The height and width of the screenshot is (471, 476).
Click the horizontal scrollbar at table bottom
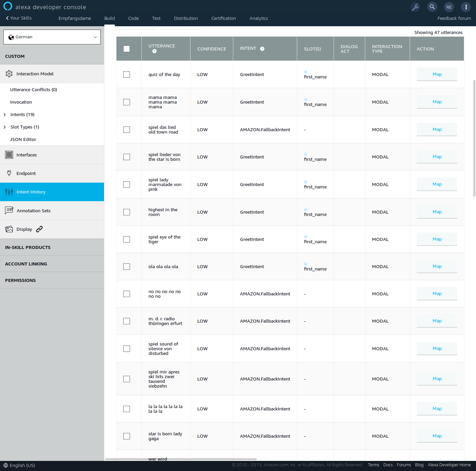tap(181, 459)
